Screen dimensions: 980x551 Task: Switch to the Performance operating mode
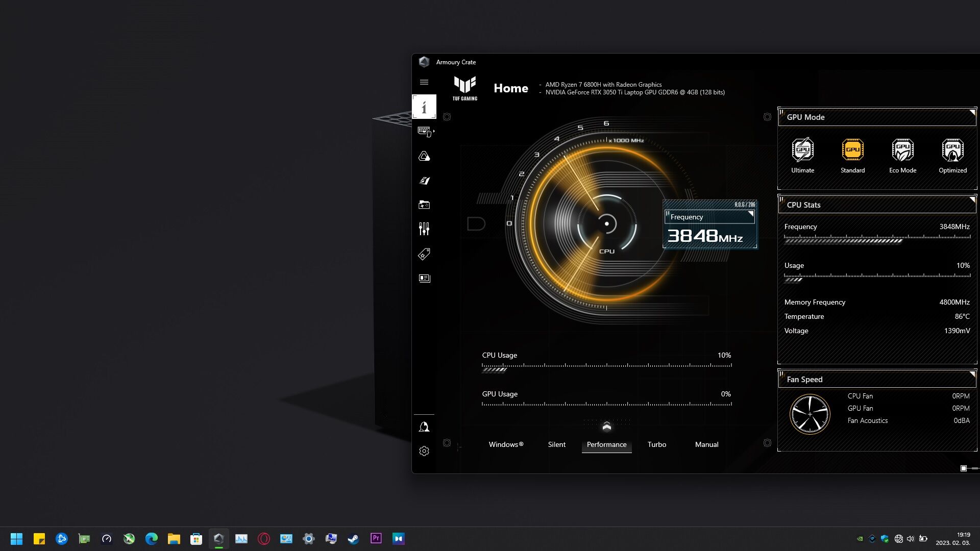coord(607,444)
